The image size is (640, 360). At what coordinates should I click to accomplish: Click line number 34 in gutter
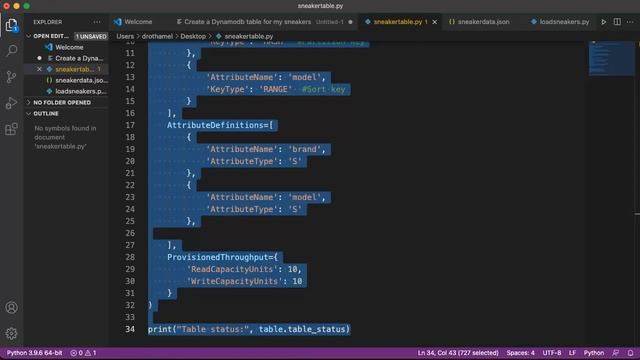click(130, 329)
